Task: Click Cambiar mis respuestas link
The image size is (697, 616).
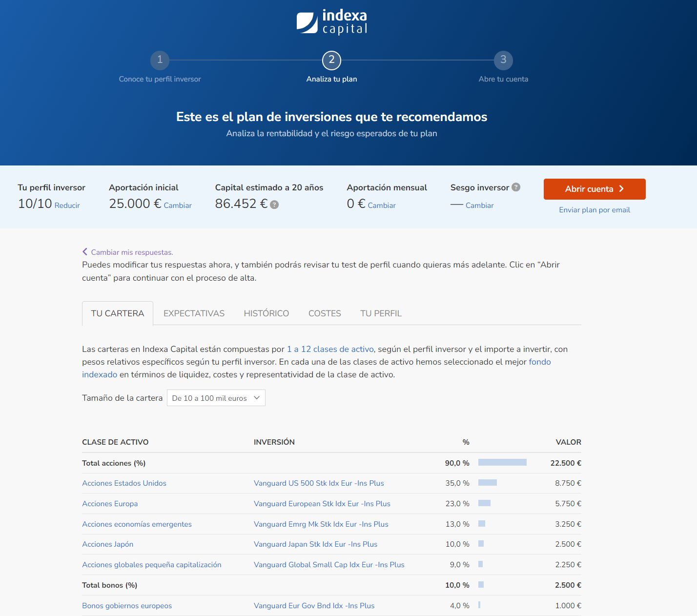Action: coord(132,252)
